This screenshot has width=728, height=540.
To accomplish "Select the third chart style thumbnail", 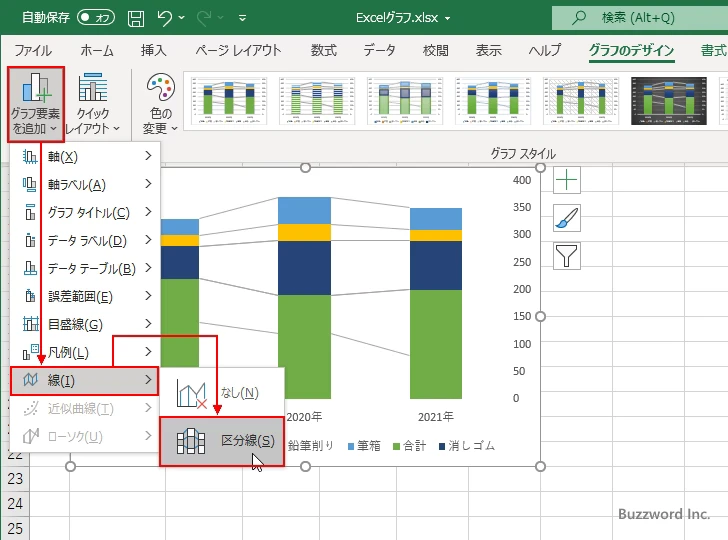I will pyautogui.click(x=405, y=101).
